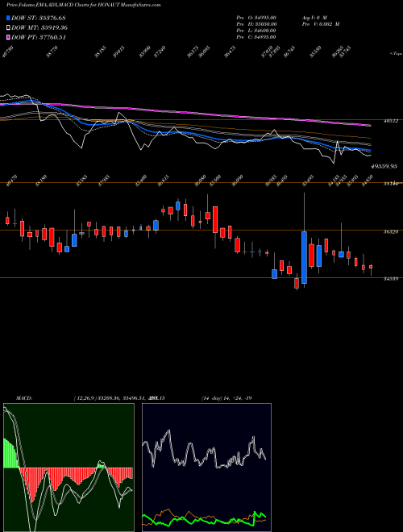Viewport: 403px width, 532px height.
Task: Click the 34339 price level label
Action: point(391,279)
